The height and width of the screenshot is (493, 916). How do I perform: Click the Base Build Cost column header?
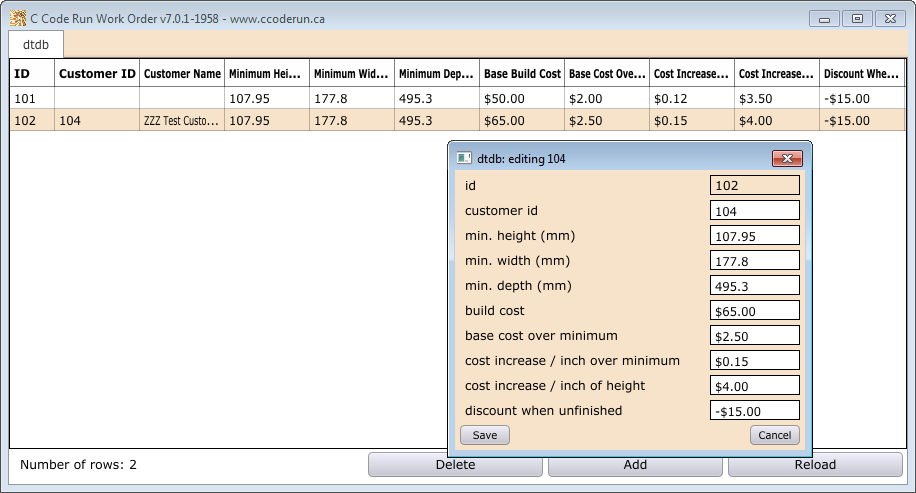pos(521,74)
